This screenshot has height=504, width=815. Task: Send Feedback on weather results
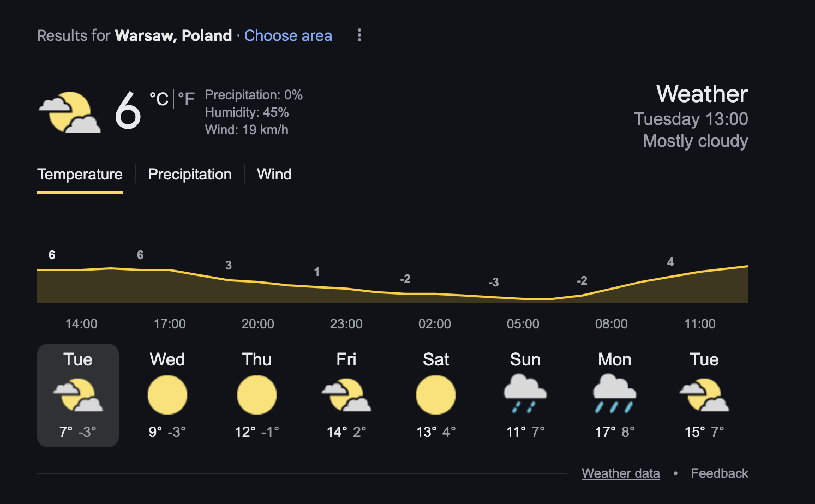[x=720, y=473]
